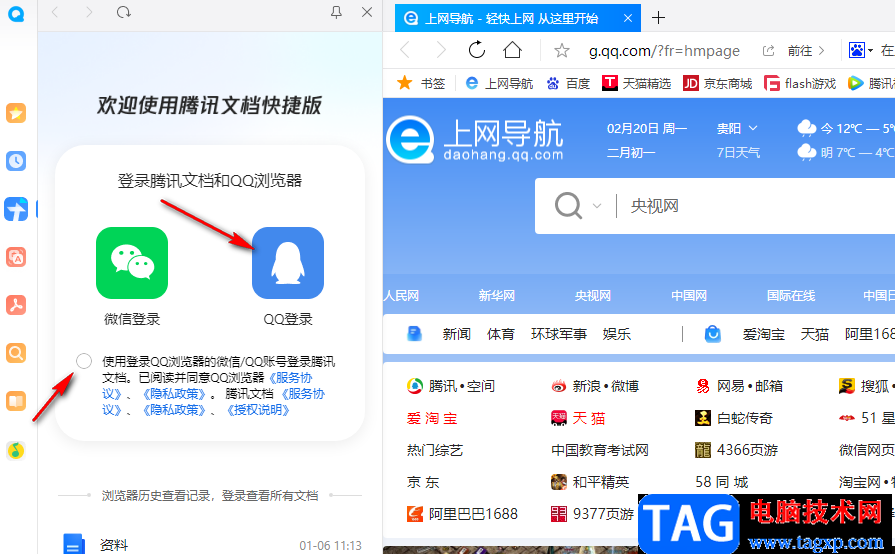Open the PDF tool sidebar icon
Viewport: 895px width, 554px height.
click(x=16, y=305)
